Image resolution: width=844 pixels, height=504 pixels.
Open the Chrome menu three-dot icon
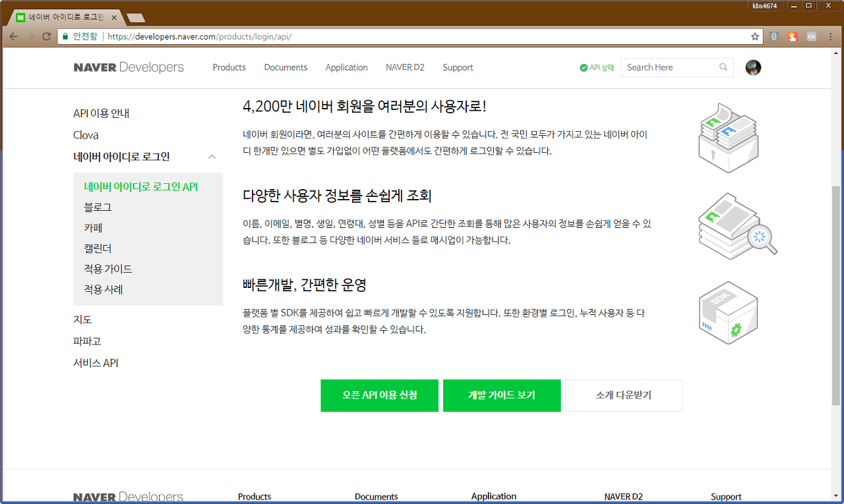tap(830, 37)
